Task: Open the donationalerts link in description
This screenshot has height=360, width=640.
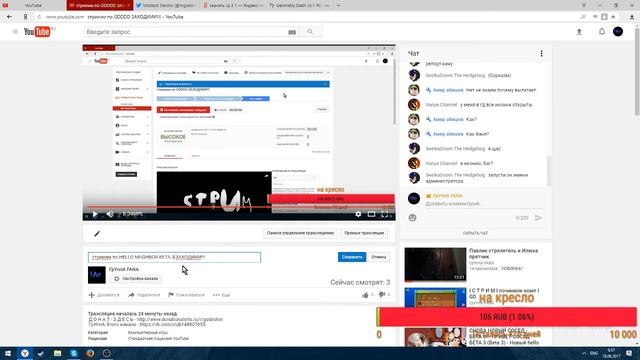Action: [x=180, y=319]
